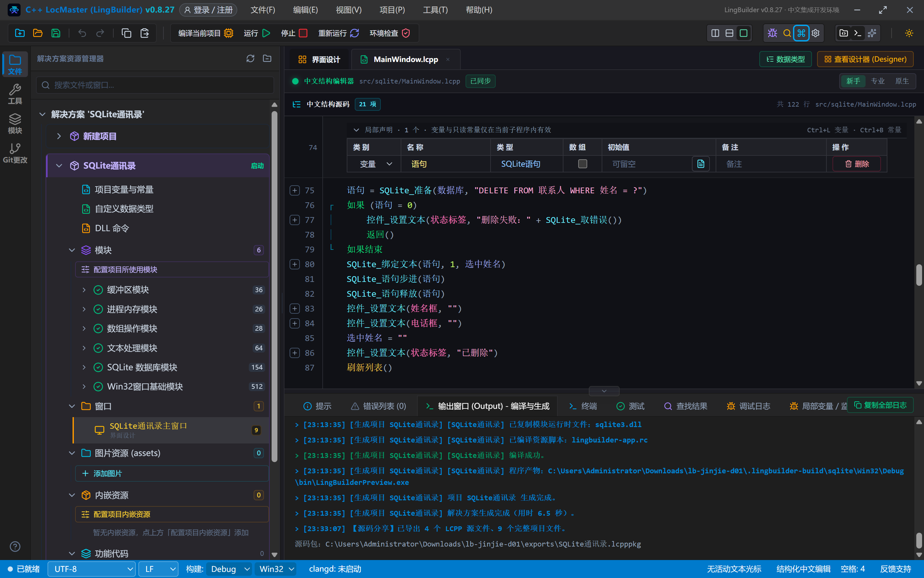The image size is (924, 578).
Task: Refresh the solution explorer
Action: 250,58
